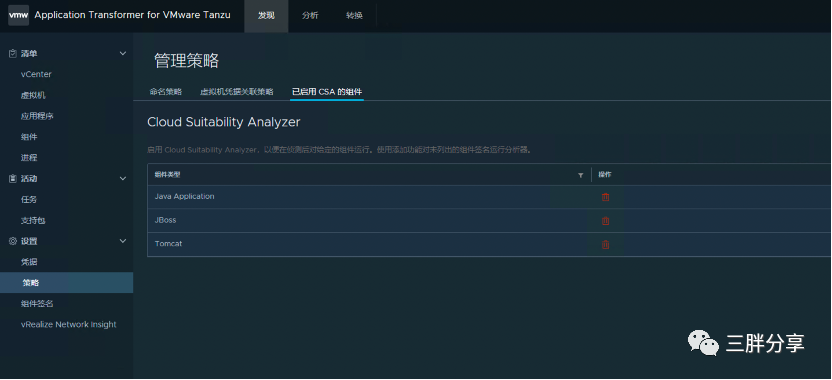832x380 pixels.
Task: Switch to the 发现 top tab
Action: click(266, 16)
